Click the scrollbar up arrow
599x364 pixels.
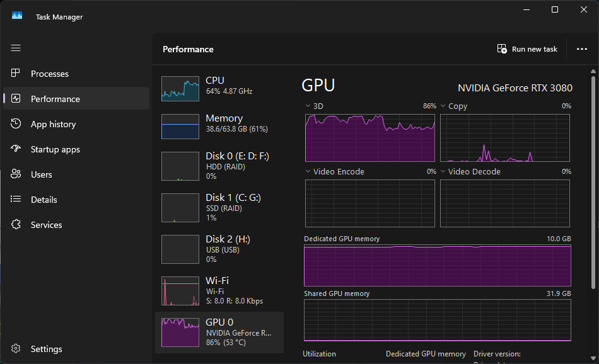click(x=593, y=71)
